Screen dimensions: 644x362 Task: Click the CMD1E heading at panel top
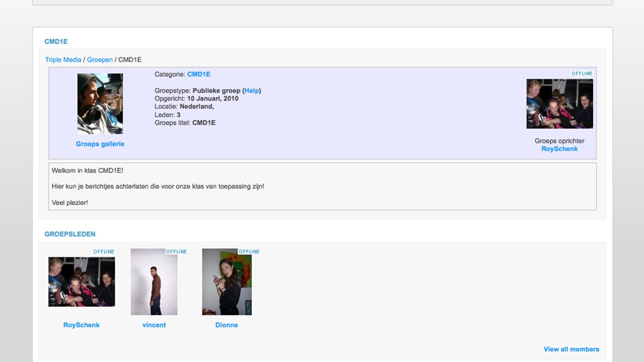click(x=56, y=42)
